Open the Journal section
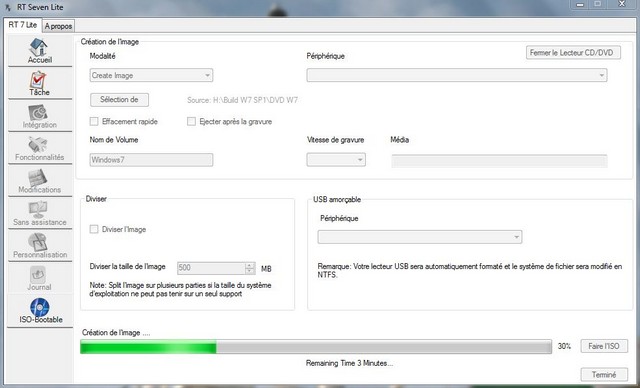The width and height of the screenshot is (640, 388). [40, 278]
